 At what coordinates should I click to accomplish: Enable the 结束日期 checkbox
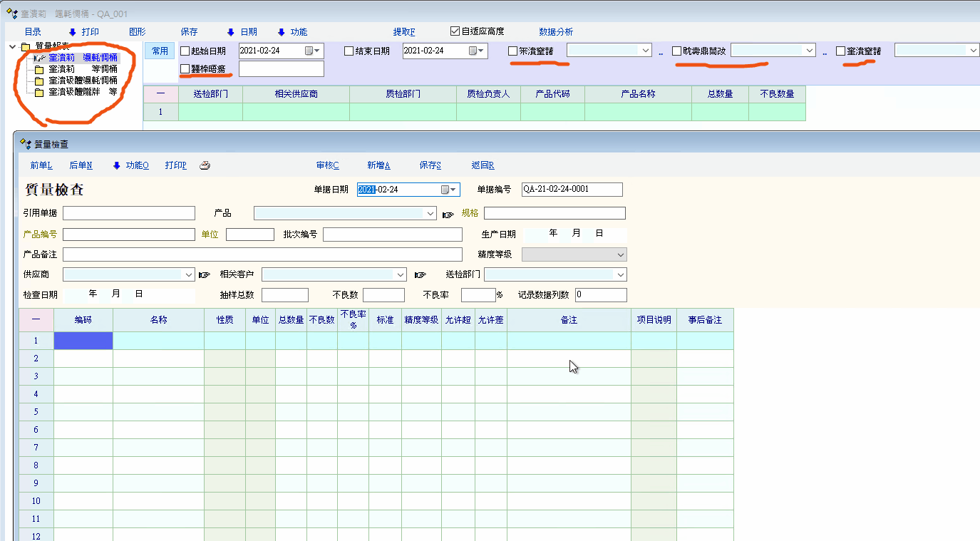coord(349,51)
